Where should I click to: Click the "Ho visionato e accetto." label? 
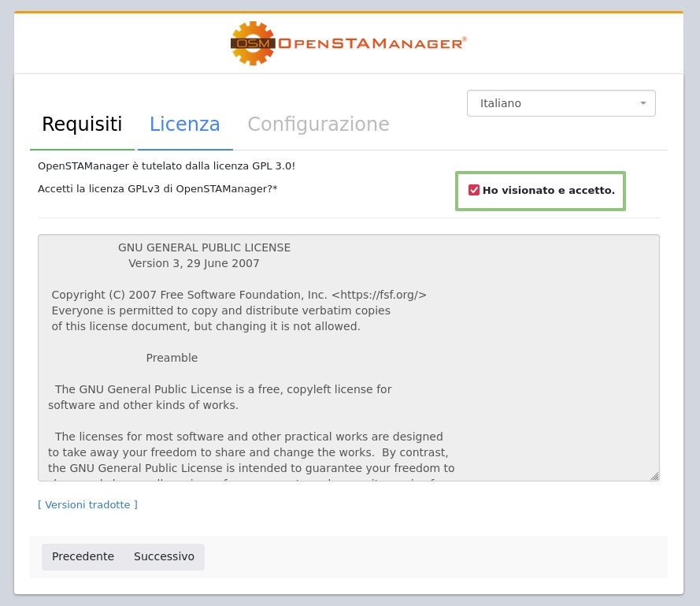coord(548,191)
